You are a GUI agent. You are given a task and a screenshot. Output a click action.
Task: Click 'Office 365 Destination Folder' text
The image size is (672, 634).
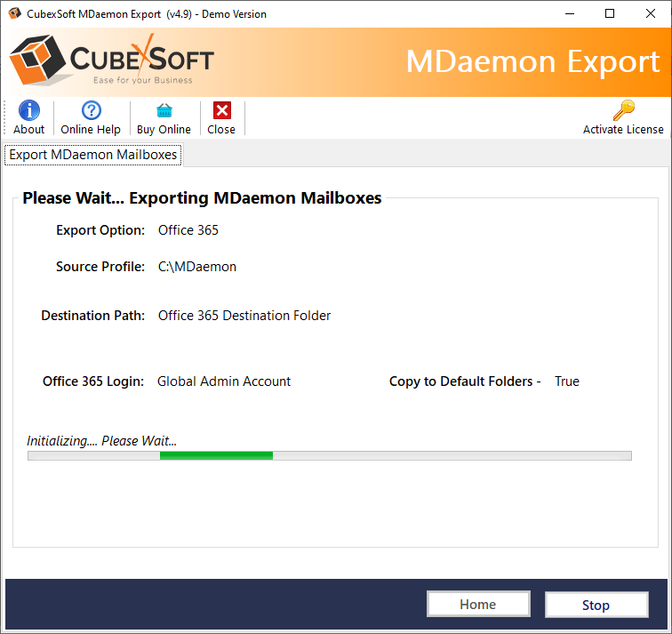[x=244, y=316]
